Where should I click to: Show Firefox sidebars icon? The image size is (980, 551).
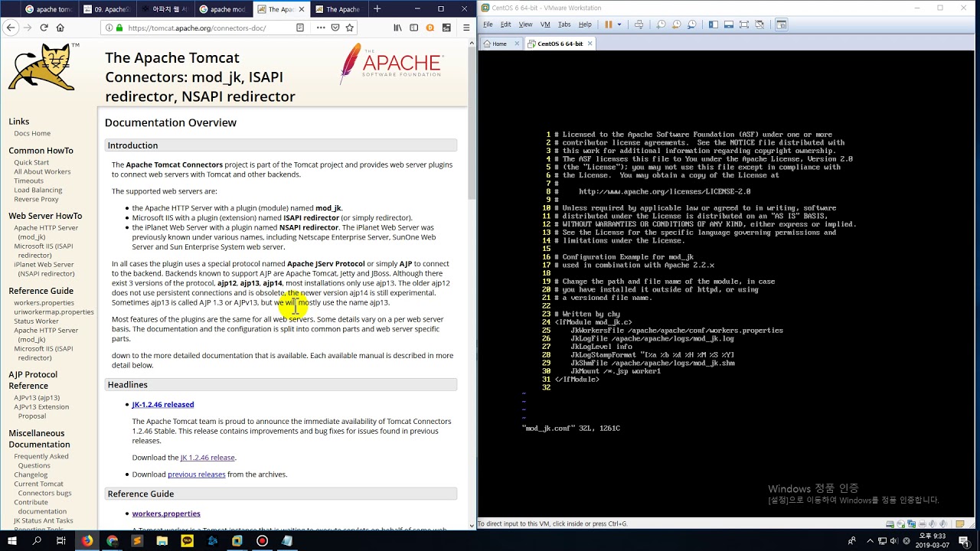click(x=413, y=28)
